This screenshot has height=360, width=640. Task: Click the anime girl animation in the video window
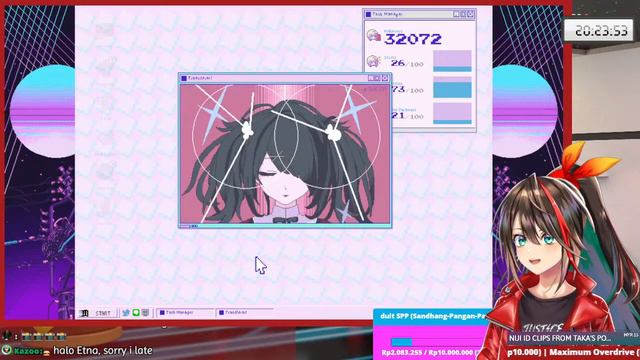coord(285,153)
